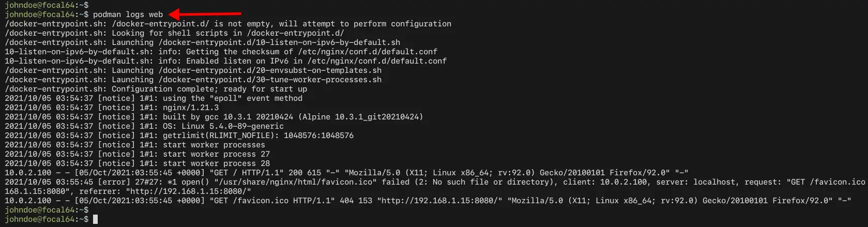Click "GET /favicon.ico HTTP/1.1" request text
Screen dimensions: 868x227
(272, 201)
